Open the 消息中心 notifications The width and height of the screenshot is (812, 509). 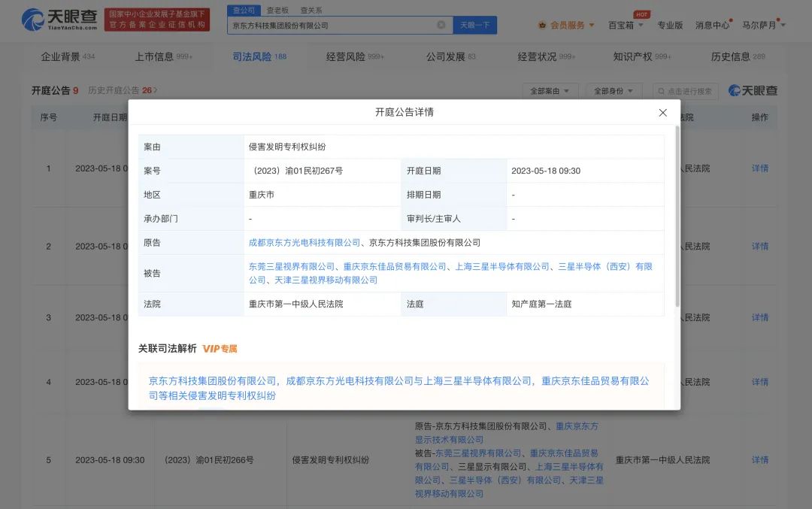click(713, 25)
